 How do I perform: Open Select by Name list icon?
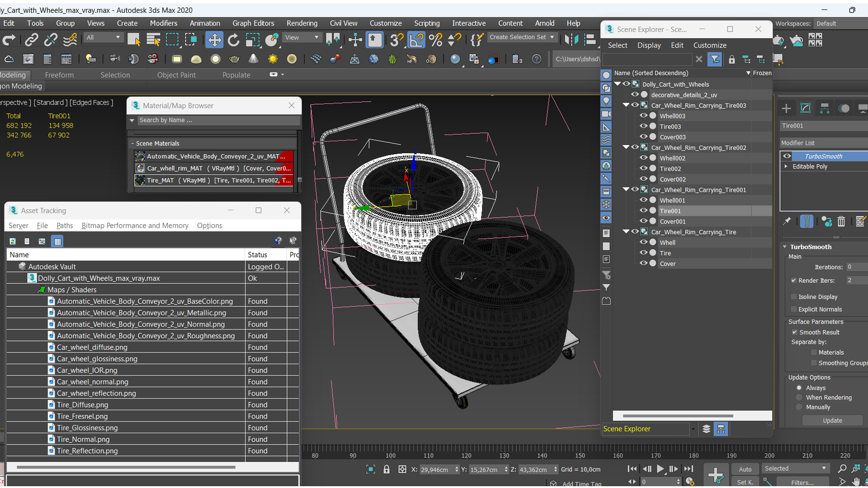click(153, 40)
